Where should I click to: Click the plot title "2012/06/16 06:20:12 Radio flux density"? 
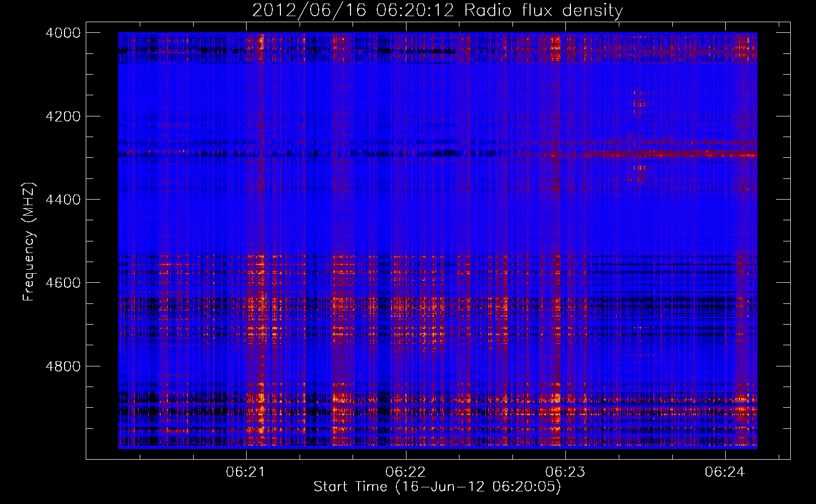pos(437,10)
